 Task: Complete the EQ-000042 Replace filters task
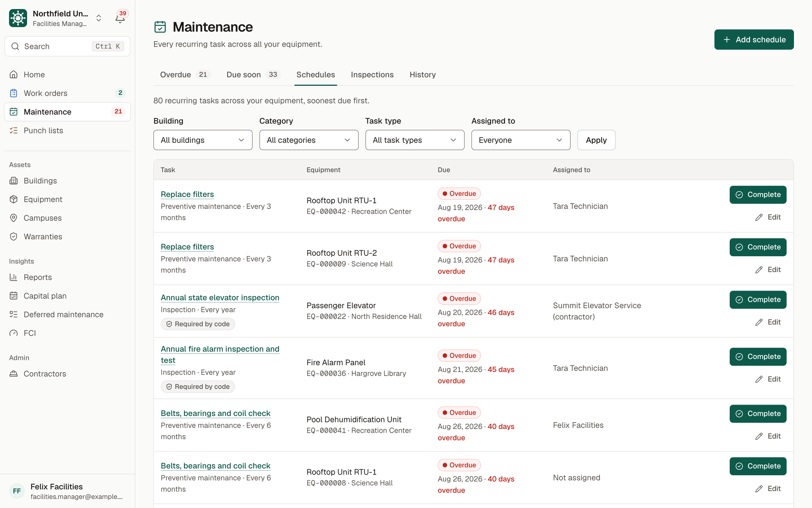pyautogui.click(x=758, y=194)
